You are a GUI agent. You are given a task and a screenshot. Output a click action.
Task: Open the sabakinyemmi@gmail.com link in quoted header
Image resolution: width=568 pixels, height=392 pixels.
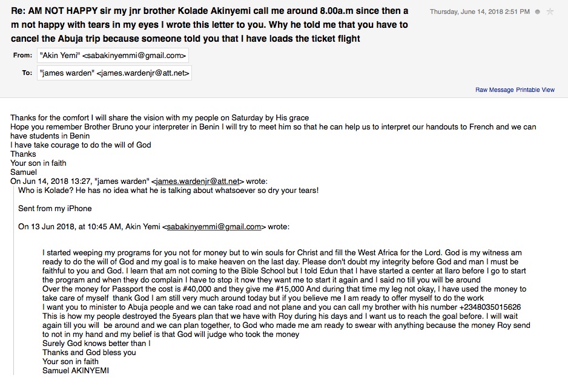click(214, 227)
